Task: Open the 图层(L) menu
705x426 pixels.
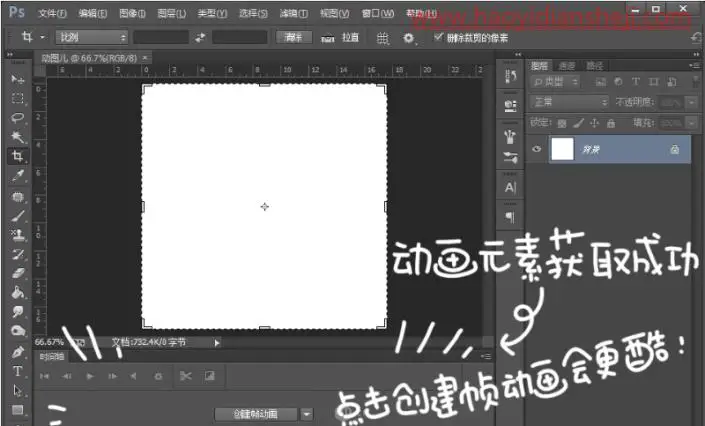Action: pos(172,13)
